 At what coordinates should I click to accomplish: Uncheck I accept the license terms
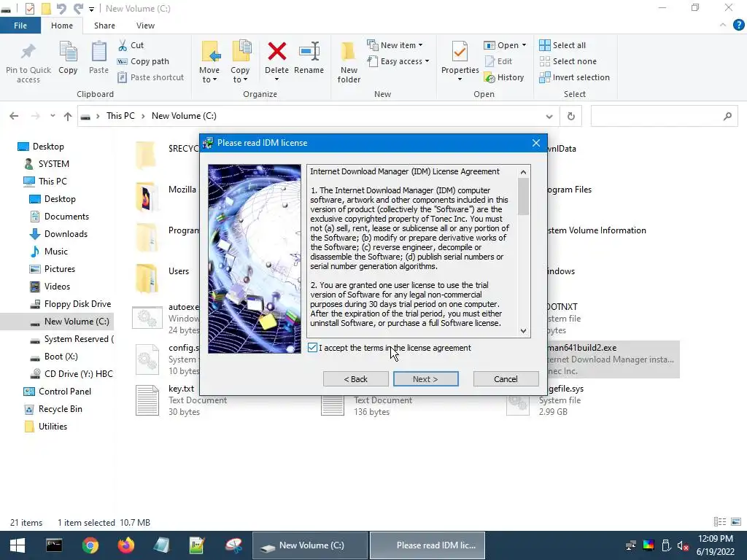tap(312, 348)
